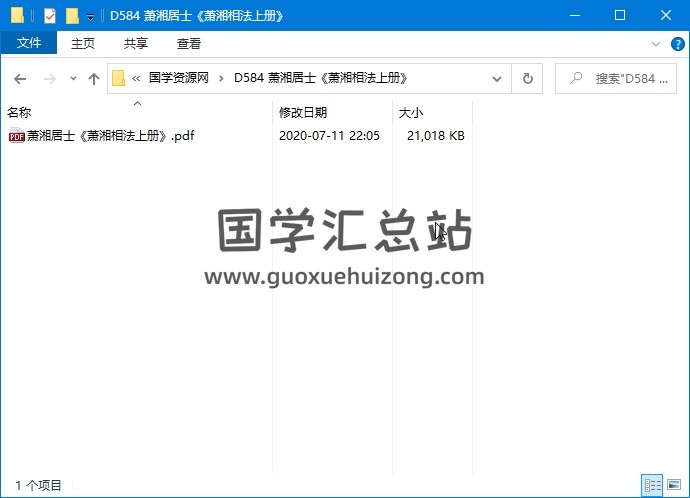
Task: Show hidden breadcrumb path with double chevron
Action: (x=136, y=78)
